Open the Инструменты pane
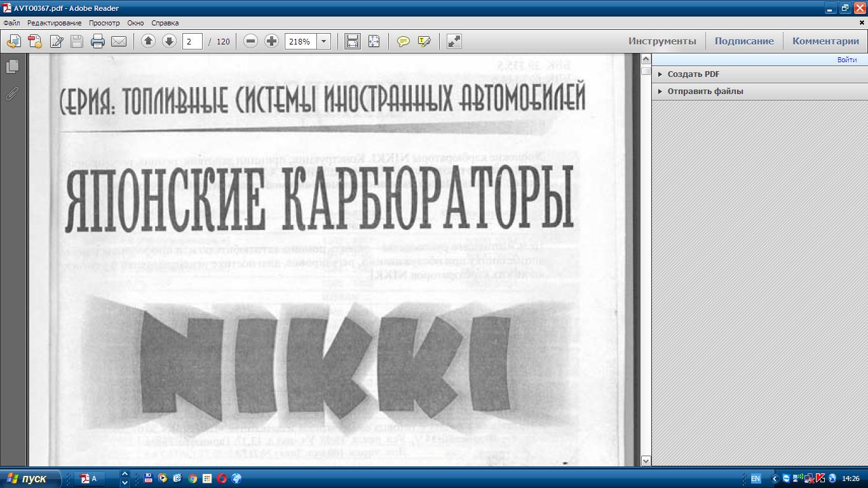This screenshot has width=868, height=488. tap(662, 41)
